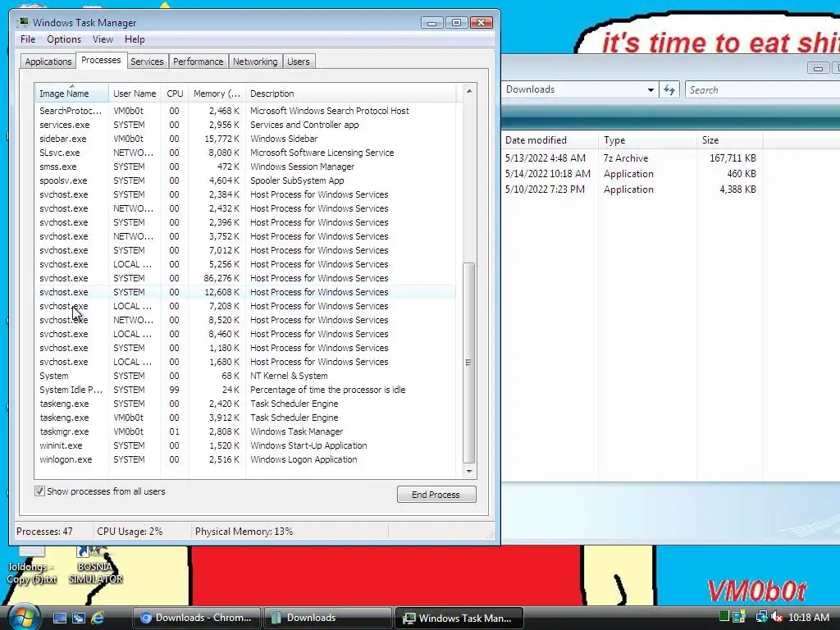Select the Processes tab

pos(101,60)
